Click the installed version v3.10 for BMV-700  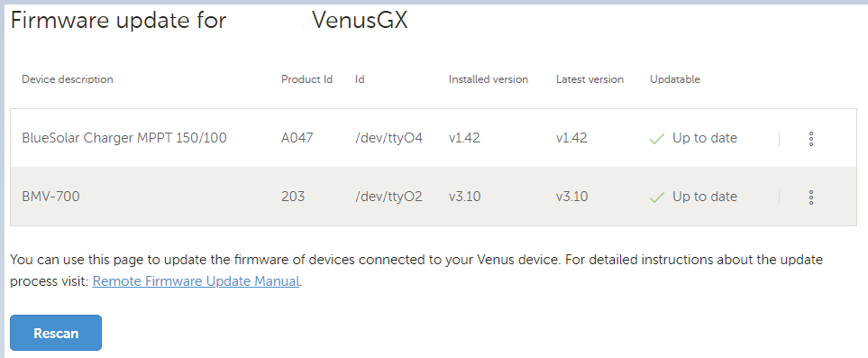tap(464, 197)
